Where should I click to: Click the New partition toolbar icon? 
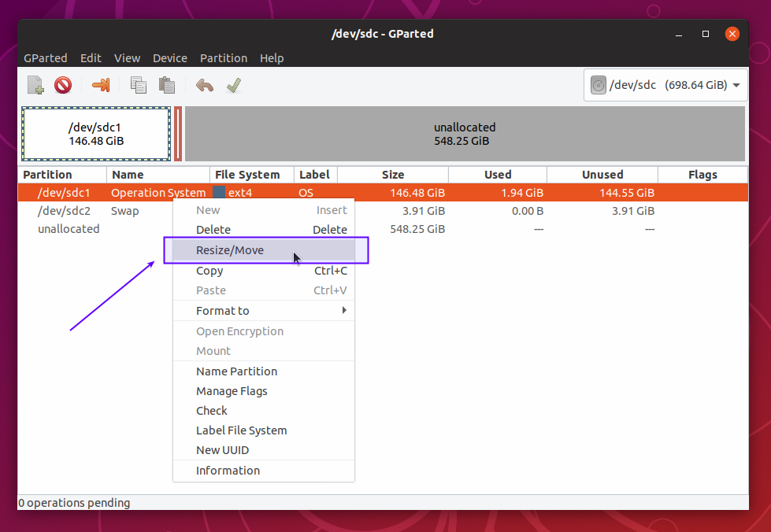35,85
